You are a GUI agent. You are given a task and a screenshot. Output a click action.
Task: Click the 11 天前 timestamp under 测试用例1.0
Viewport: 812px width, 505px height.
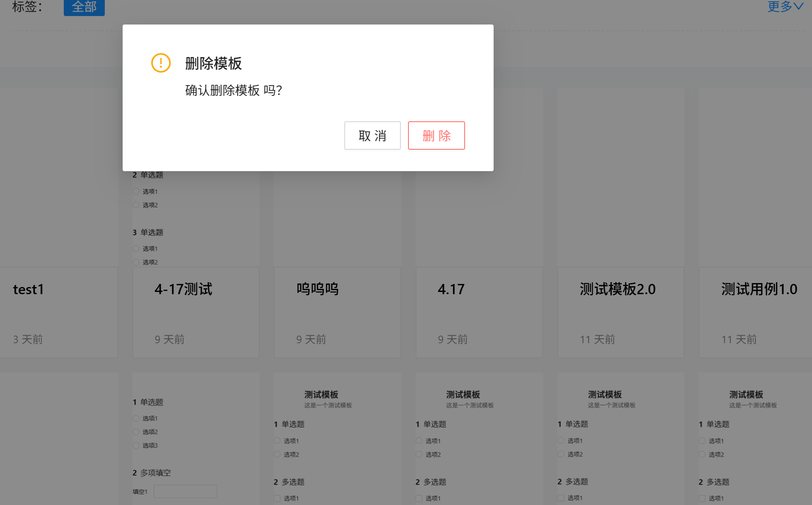[739, 340]
